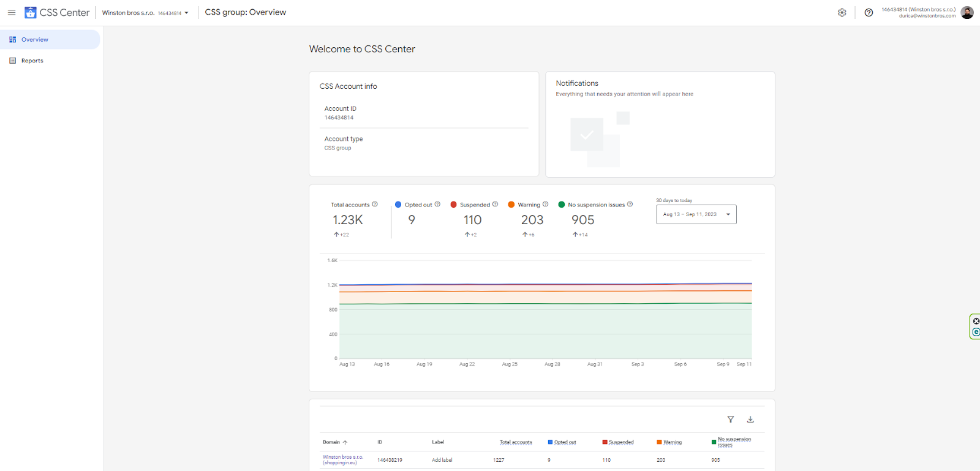Toggle the blue Opted out series dot
The image size is (980, 471).
[x=398, y=205]
